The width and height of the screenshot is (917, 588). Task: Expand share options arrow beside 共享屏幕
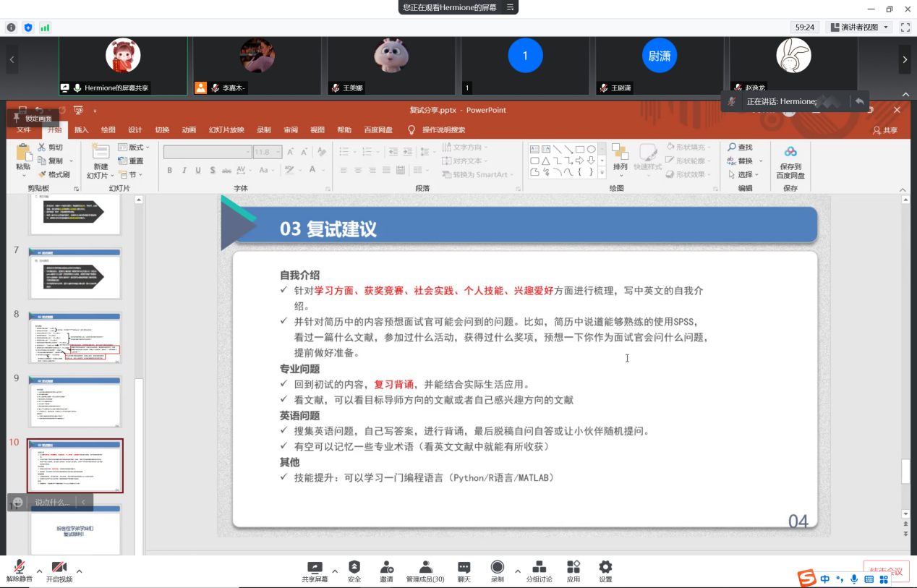pyautogui.click(x=334, y=571)
